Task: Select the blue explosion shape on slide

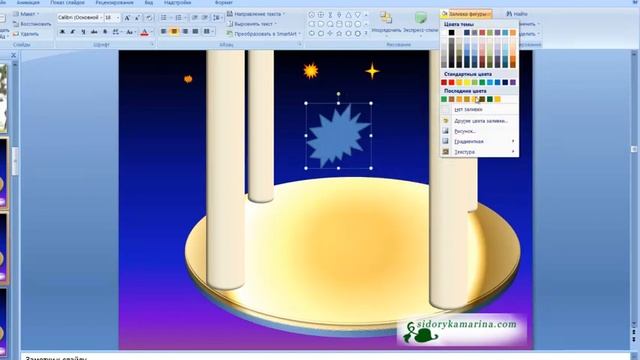Action: point(338,136)
